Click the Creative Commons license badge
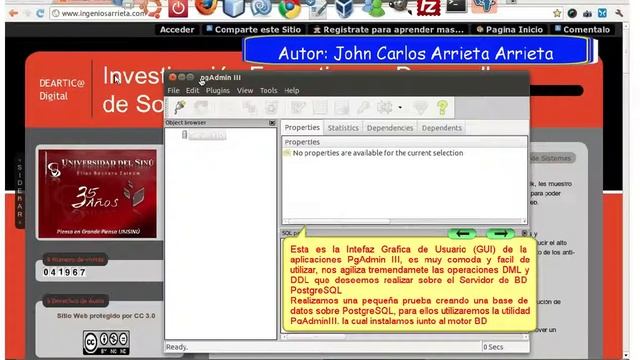The height and width of the screenshot is (360, 640). coord(107,342)
